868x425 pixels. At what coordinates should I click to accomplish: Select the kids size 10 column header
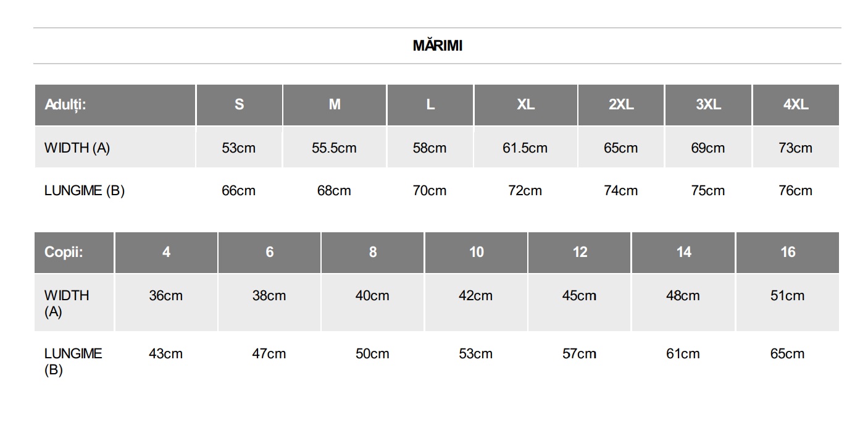point(476,252)
